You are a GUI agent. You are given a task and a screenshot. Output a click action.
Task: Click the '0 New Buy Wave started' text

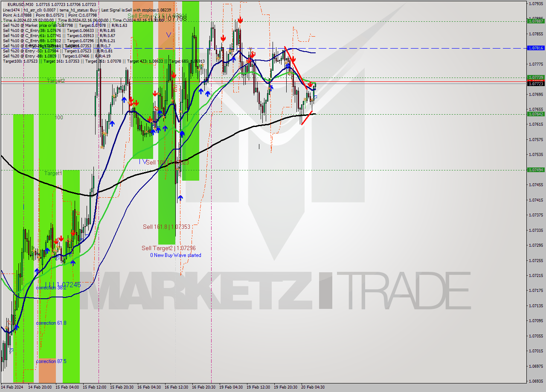pyautogui.click(x=175, y=255)
